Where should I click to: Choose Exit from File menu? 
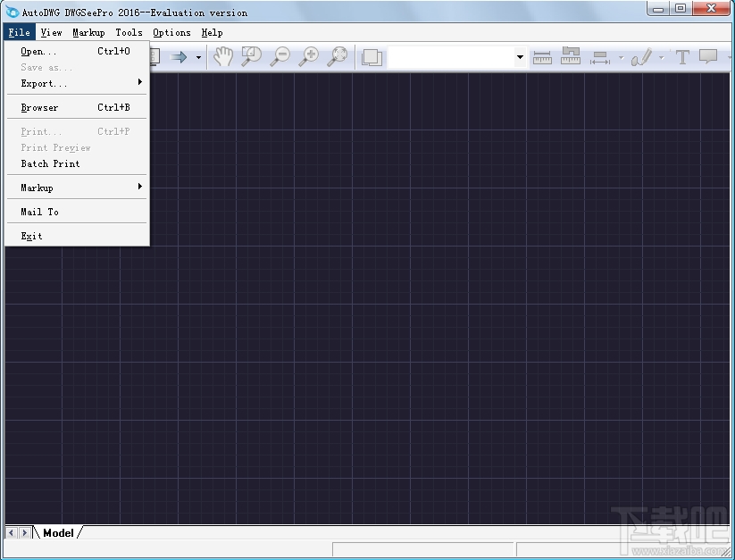coord(77,236)
